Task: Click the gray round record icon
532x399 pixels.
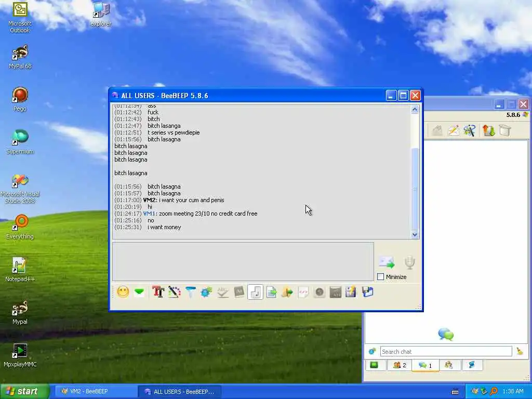Action: (320, 292)
